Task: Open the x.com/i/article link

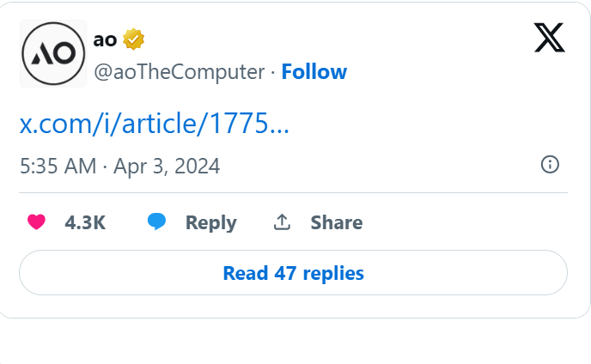Action: (x=155, y=124)
